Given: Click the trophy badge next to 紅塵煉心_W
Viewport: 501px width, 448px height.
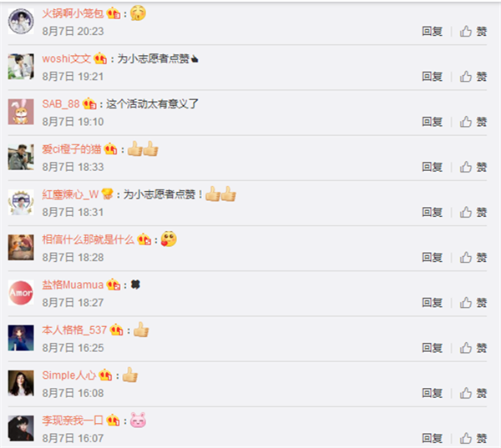Looking at the screenshot, I should point(108,194).
